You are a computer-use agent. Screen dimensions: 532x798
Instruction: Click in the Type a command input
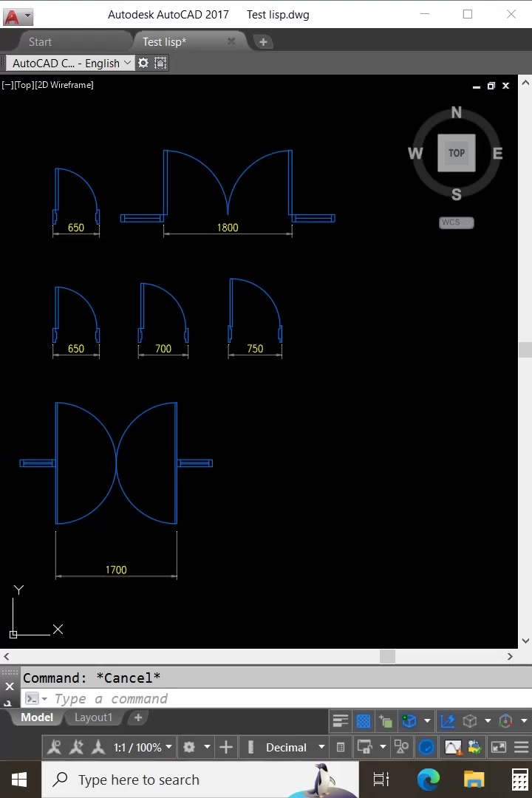[x=290, y=699]
